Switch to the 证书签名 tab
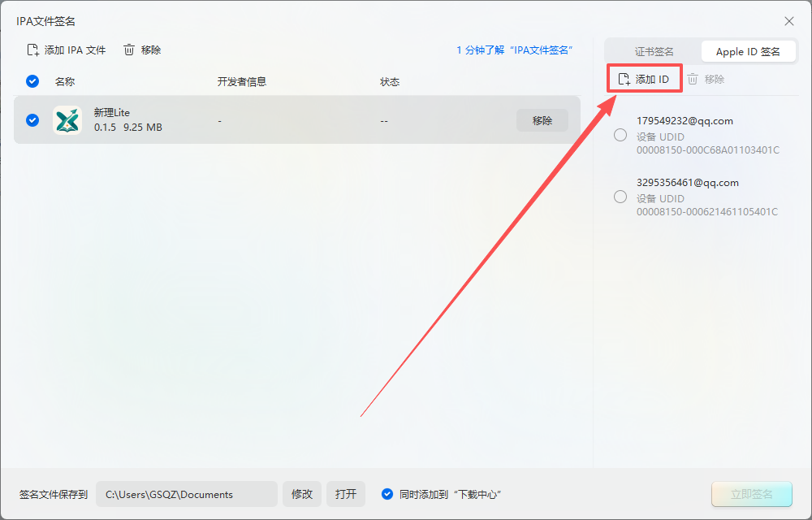Screen dimensions: 812x520 coord(654,51)
